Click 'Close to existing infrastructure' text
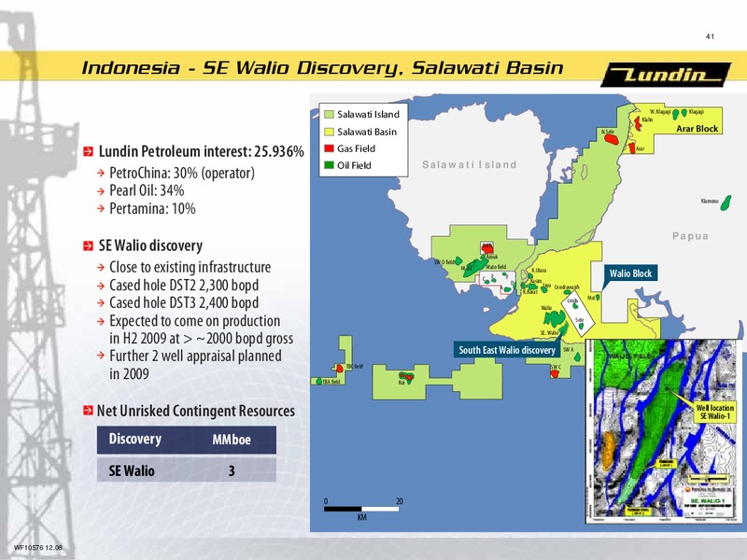The height and width of the screenshot is (560, 747). 190,267
